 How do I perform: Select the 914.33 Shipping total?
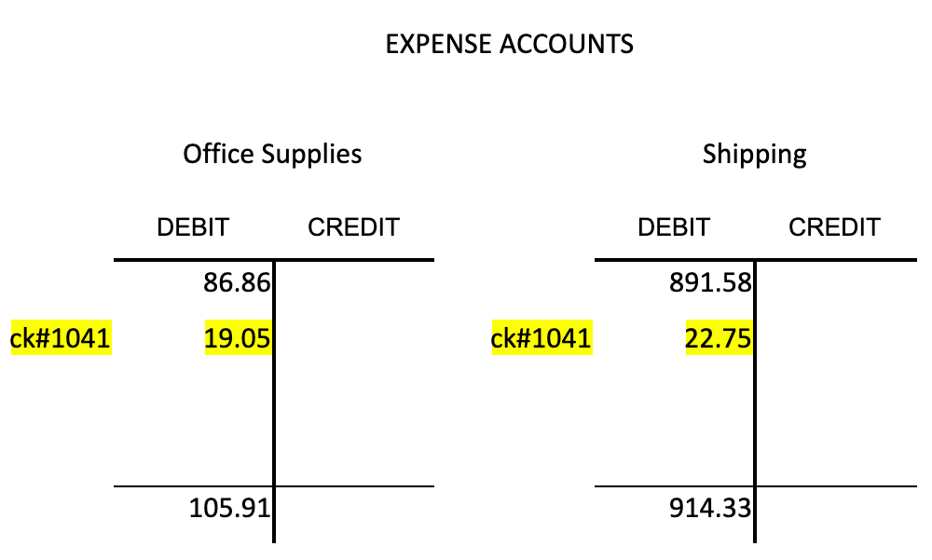[x=710, y=508]
